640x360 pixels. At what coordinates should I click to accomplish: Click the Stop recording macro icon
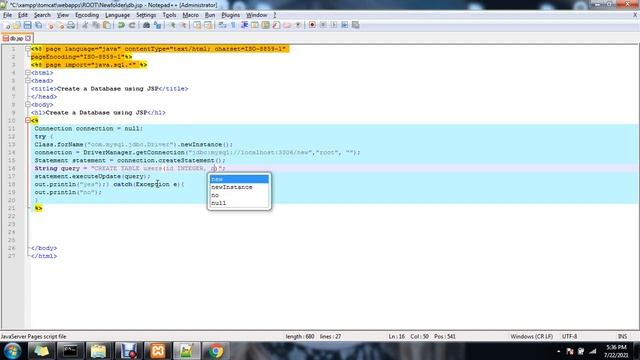[x=323, y=25]
